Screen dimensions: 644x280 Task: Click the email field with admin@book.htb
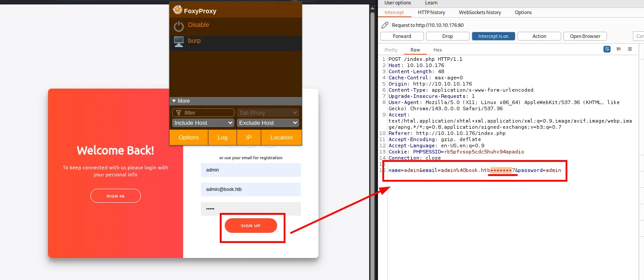(251, 189)
